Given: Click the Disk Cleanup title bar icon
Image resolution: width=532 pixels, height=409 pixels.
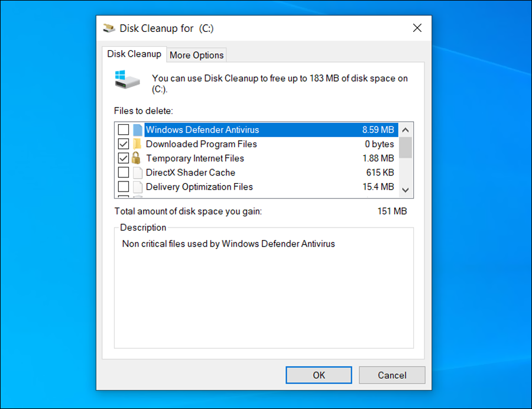Looking at the screenshot, I should [109, 28].
